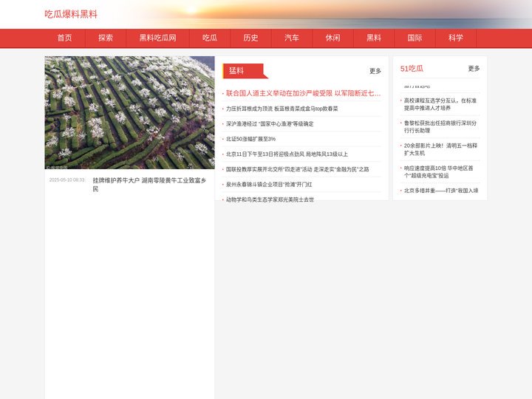The height and width of the screenshot is (399, 532).
Task: Click the 猛料 section header
Action: click(x=245, y=71)
